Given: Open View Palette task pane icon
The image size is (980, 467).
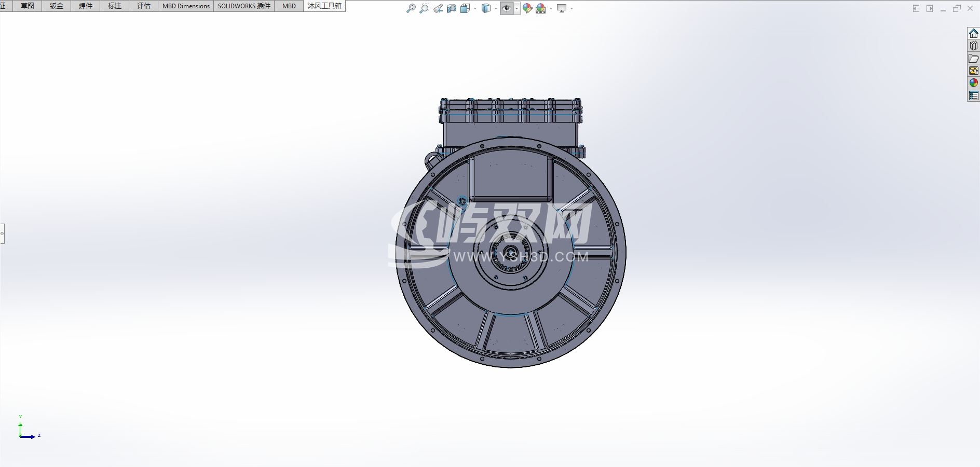Looking at the screenshot, I should (974, 71).
